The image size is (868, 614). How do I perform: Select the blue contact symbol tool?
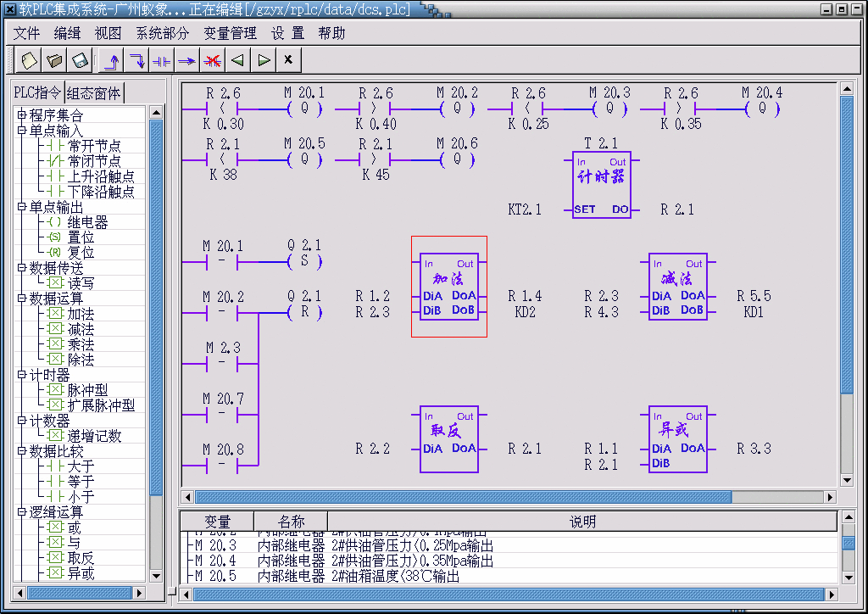(x=162, y=60)
